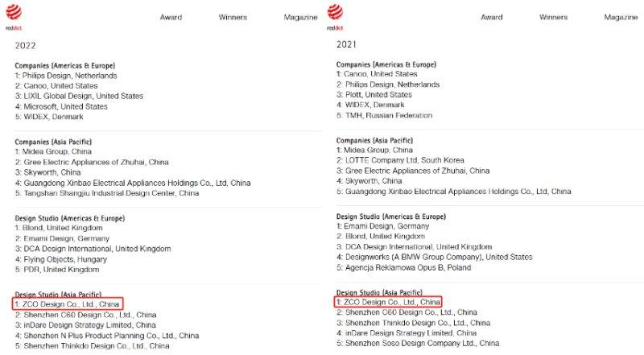The image size is (644, 355).
Task: Open the Award menu on the 2021 page
Action: (492, 17)
